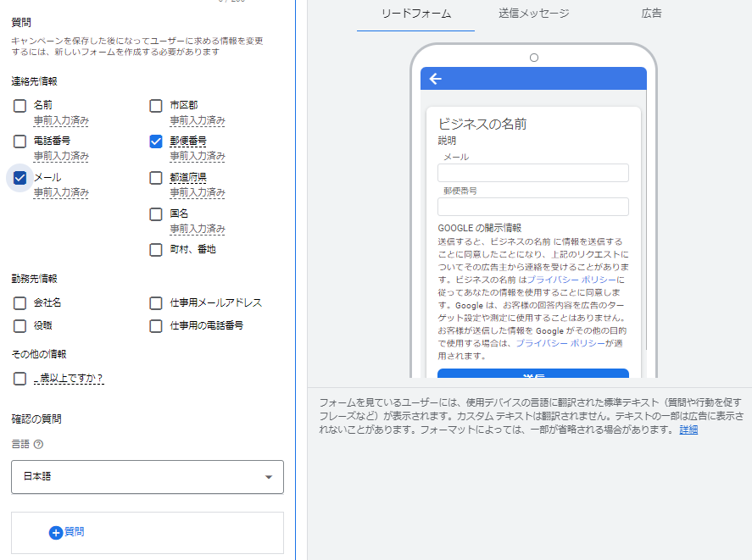Check the _歳以上ですか? checkbox
The image size is (752, 560).
(19, 379)
